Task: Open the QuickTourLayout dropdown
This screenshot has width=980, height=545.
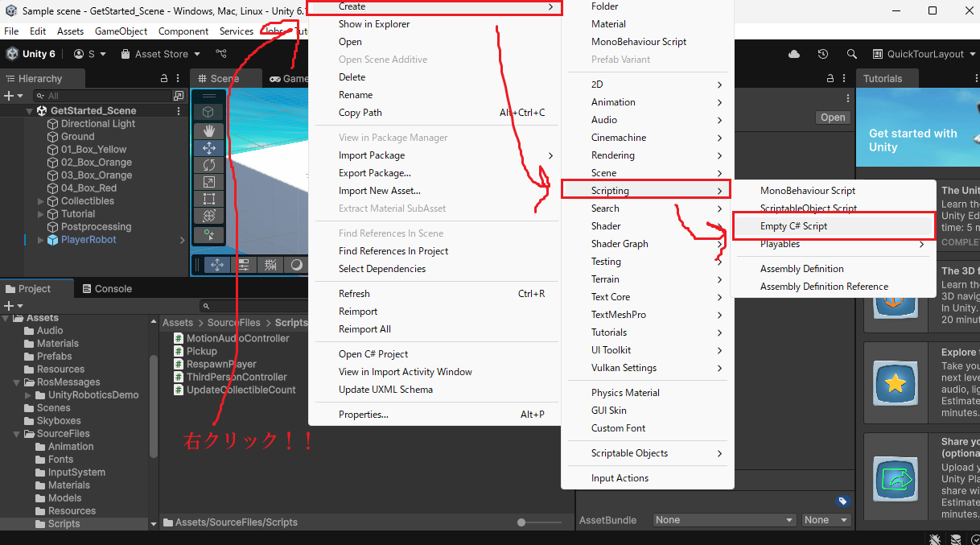Action: coord(924,53)
